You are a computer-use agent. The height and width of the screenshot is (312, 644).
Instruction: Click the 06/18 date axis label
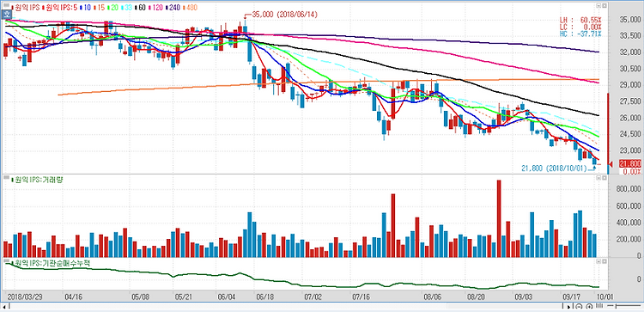(264, 297)
